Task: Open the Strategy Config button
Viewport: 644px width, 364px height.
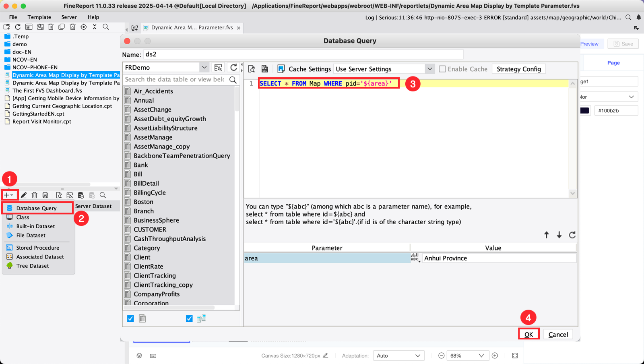Action: click(519, 69)
